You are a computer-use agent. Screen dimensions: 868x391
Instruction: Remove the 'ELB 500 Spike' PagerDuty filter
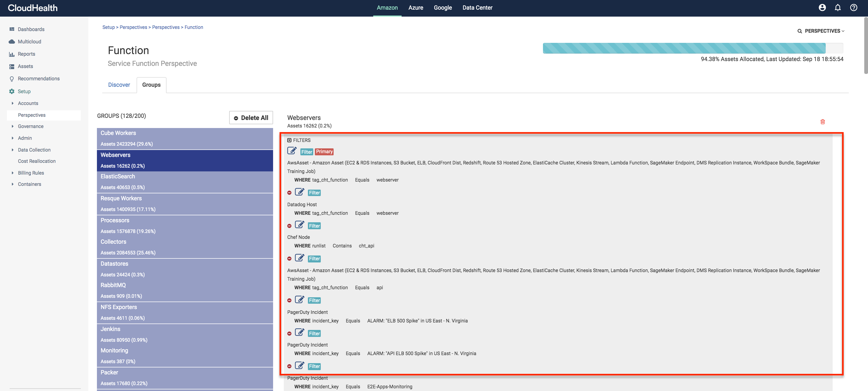289,300
